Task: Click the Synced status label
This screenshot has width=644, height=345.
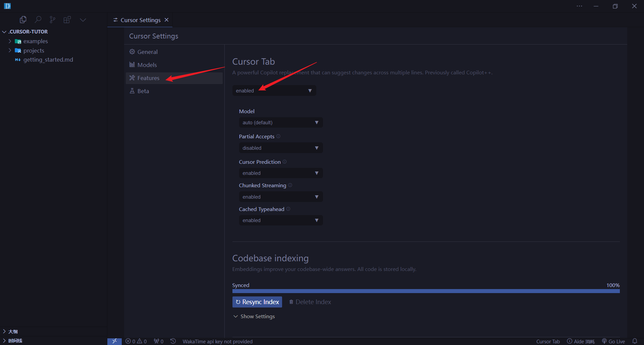Action: tap(241, 285)
